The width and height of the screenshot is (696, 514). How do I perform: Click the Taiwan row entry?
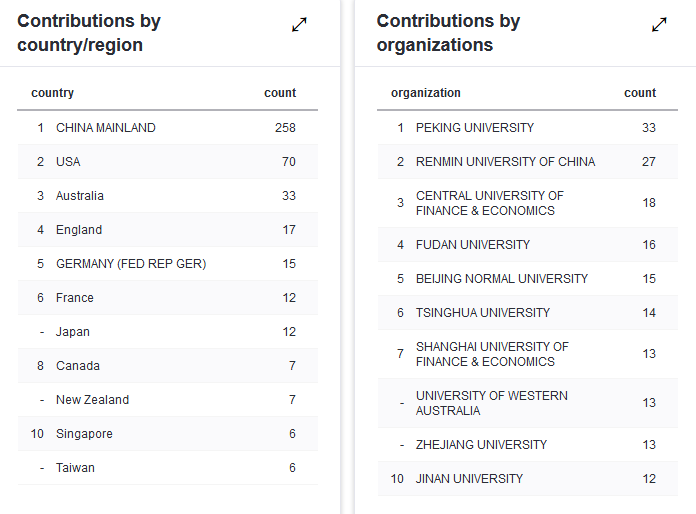click(x=75, y=468)
